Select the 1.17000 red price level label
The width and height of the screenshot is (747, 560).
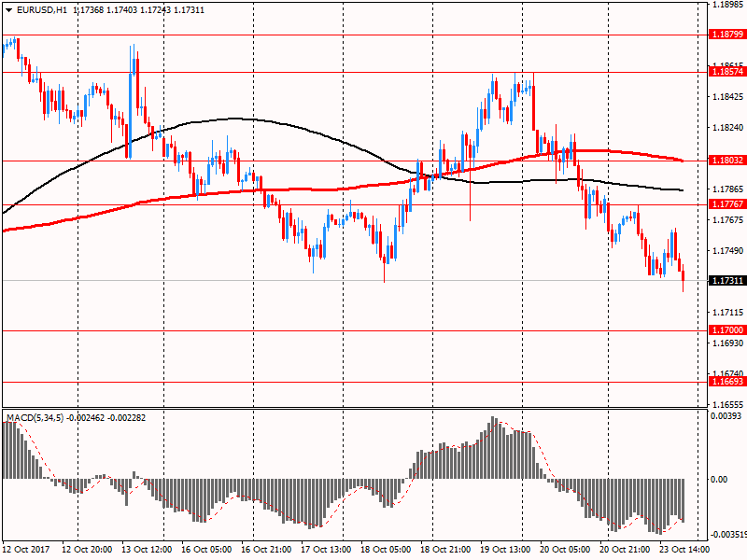[x=727, y=330]
